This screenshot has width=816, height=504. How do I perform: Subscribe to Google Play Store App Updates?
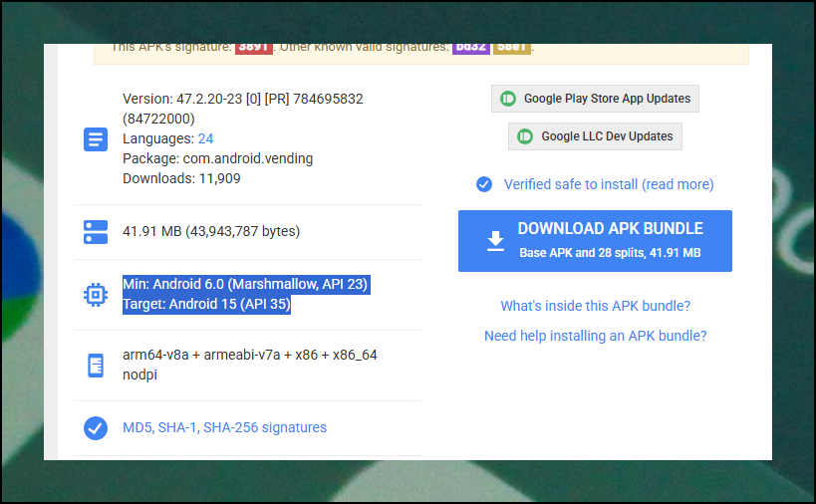pos(595,99)
